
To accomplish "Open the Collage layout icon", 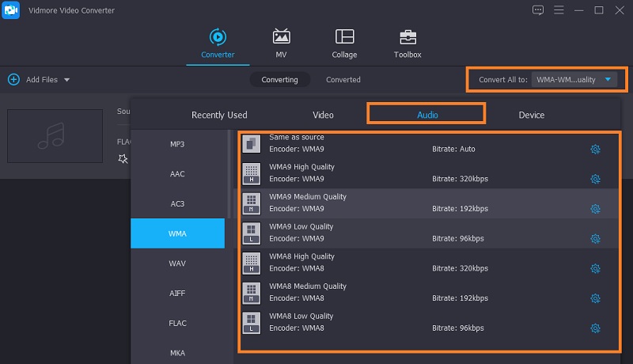I will pos(344,37).
